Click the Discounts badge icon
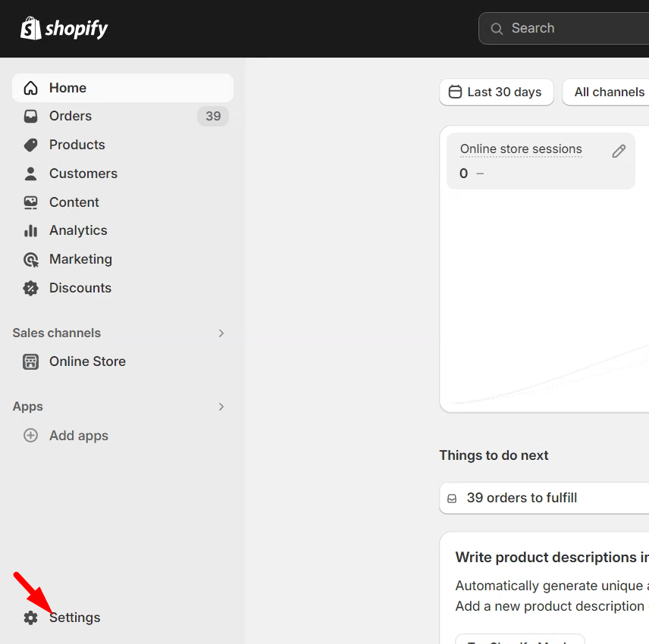649x644 pixels. click(30, 288)
